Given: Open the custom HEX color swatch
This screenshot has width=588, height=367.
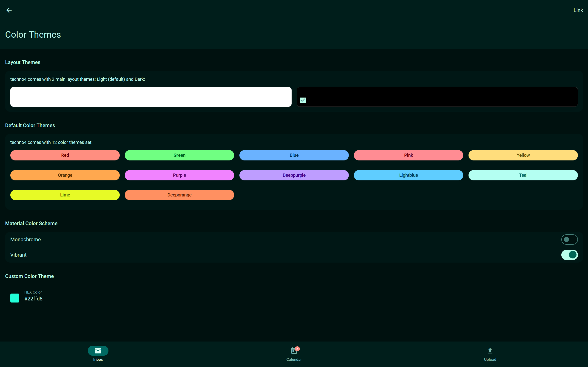Looking at the screenshot, I should (x=15, y=298).
